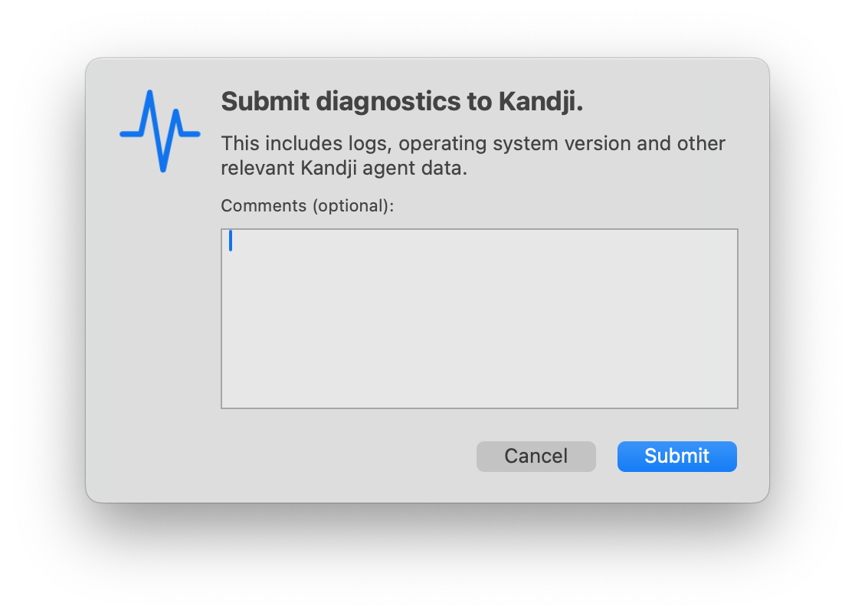Click the highlighted blue Submit control

[676, 456]
